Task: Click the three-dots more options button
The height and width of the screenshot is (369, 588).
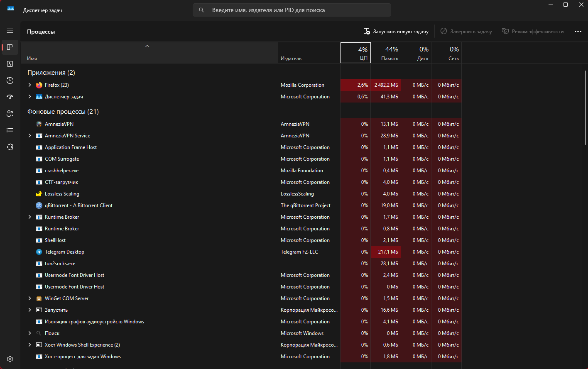Action: [578, 32]
